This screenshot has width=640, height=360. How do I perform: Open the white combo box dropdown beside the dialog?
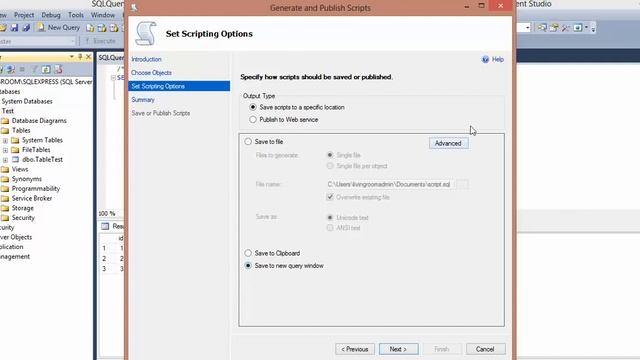click(527, 28)
